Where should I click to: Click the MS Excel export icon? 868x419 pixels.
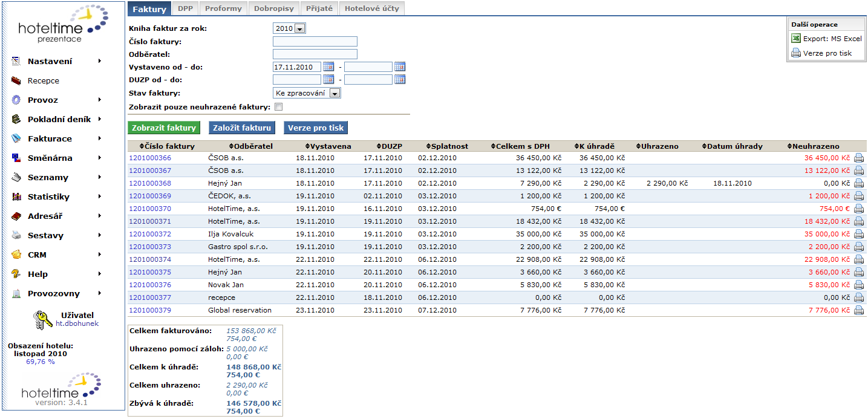pos(796,39)
